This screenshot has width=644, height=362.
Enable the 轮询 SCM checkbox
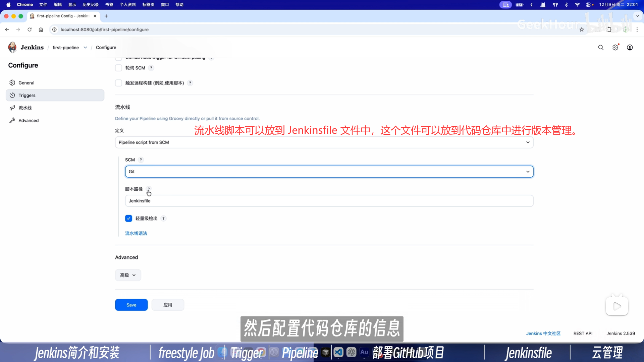click(x=118, y=68)
